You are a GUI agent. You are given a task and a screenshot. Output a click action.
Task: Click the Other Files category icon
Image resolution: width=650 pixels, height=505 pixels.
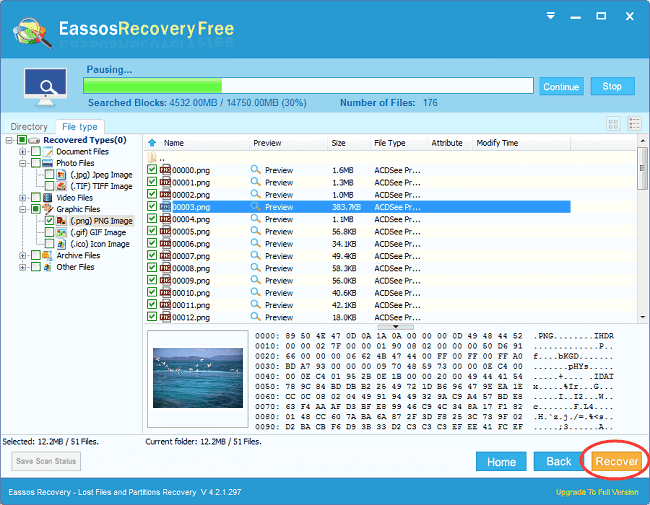(x=48, y=267)
